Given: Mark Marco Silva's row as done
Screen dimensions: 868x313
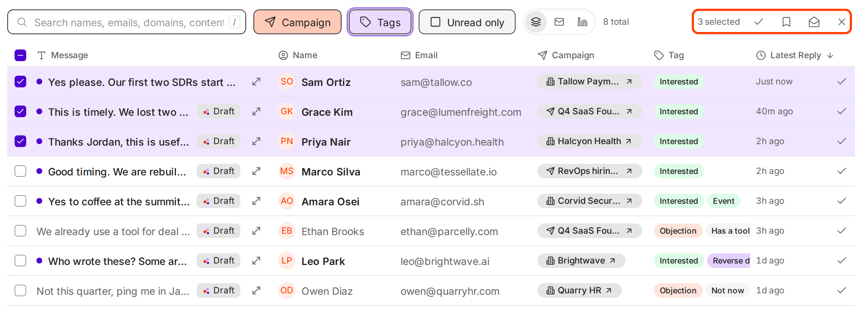Looking at the screenshot, I should [x=842, y=171].
